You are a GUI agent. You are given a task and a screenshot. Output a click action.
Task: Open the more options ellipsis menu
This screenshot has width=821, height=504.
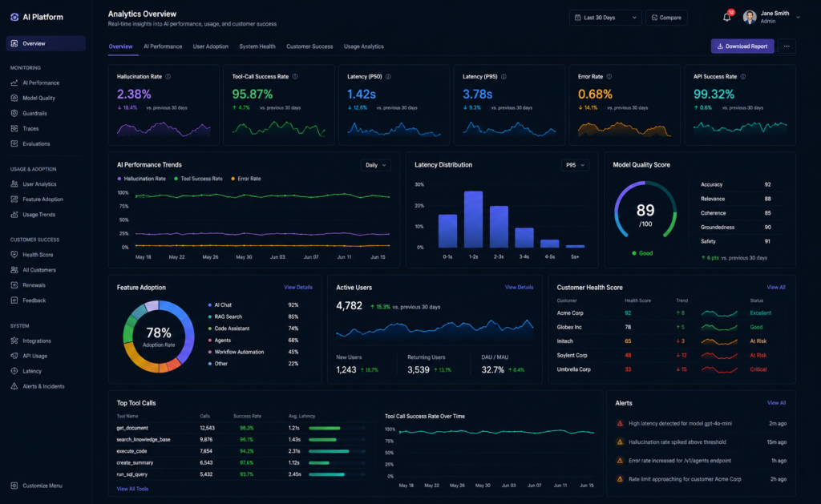pos(787,46)
